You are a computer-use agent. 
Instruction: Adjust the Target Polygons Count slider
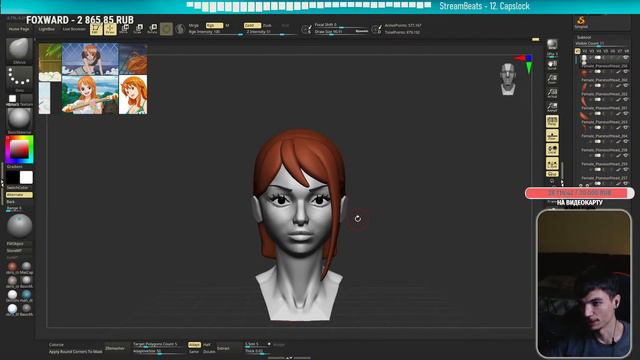pyautogui.click(x=158, y=344)
